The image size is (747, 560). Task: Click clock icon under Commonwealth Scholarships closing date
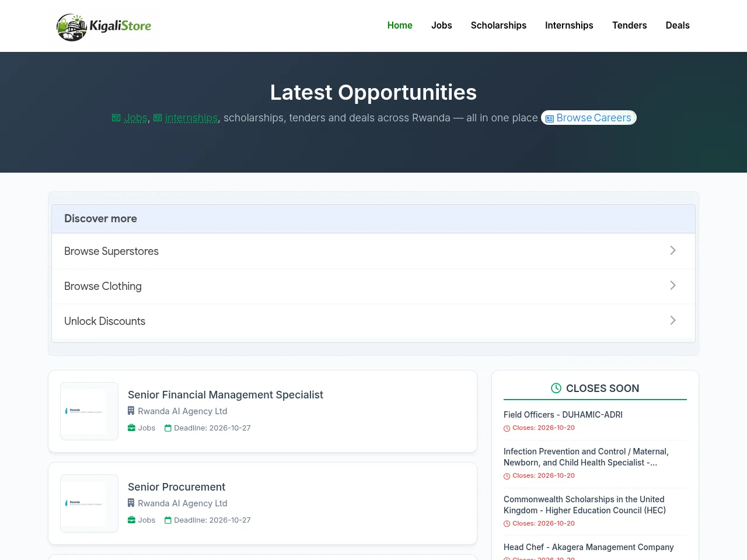(x=507, y=524)
